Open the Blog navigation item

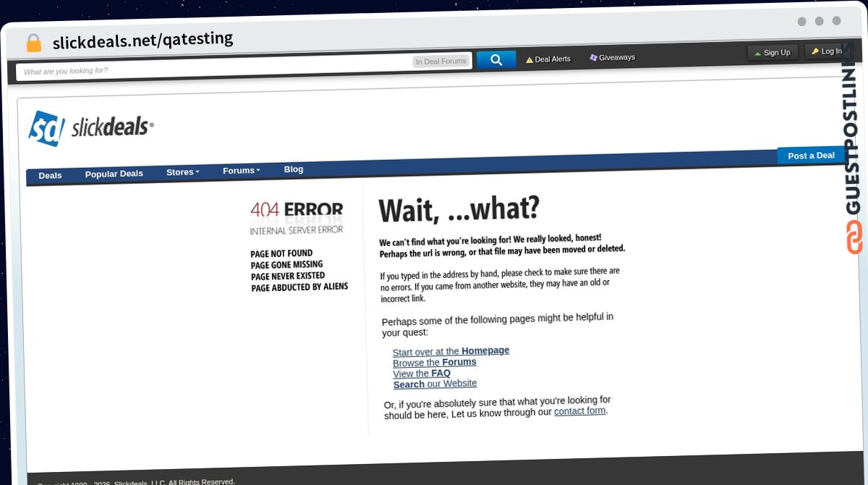point(294,169)
